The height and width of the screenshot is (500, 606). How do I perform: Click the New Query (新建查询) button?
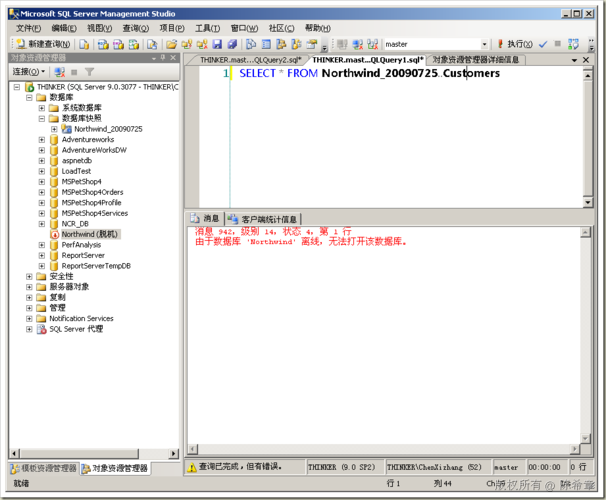coord(43,44)
